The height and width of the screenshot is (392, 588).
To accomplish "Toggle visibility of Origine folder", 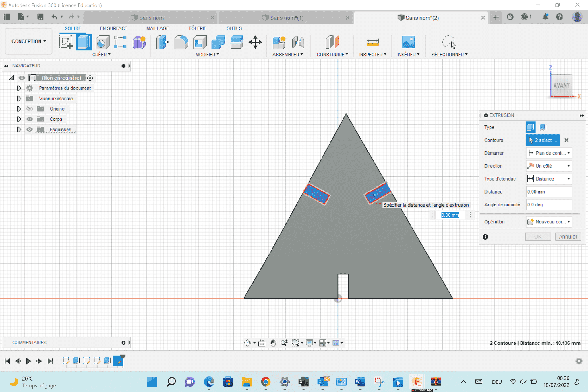I will (x=30, y=109).
